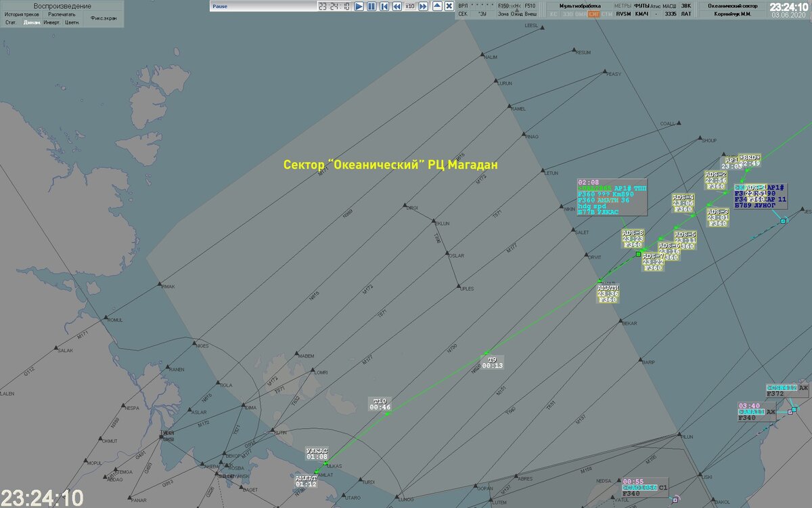Click the F150 lower level filter

pyautogui.click(x=503, y=5)
